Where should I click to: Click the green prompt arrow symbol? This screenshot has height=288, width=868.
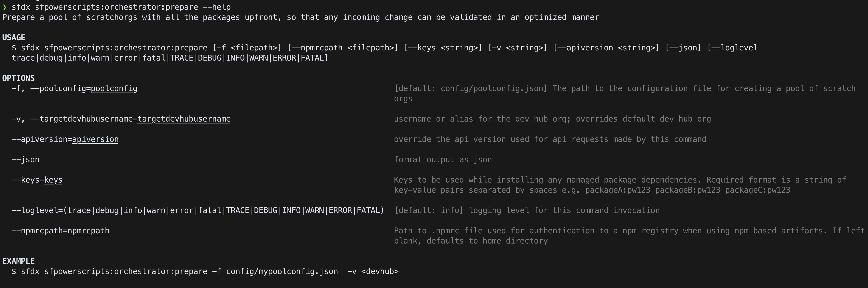(x=4, y=7)
